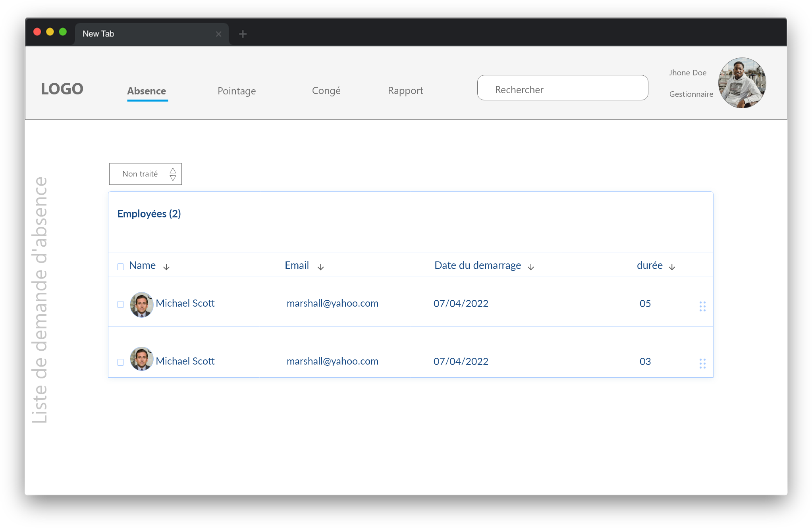Close the New Tab browser tab

[x=218, y=34]
